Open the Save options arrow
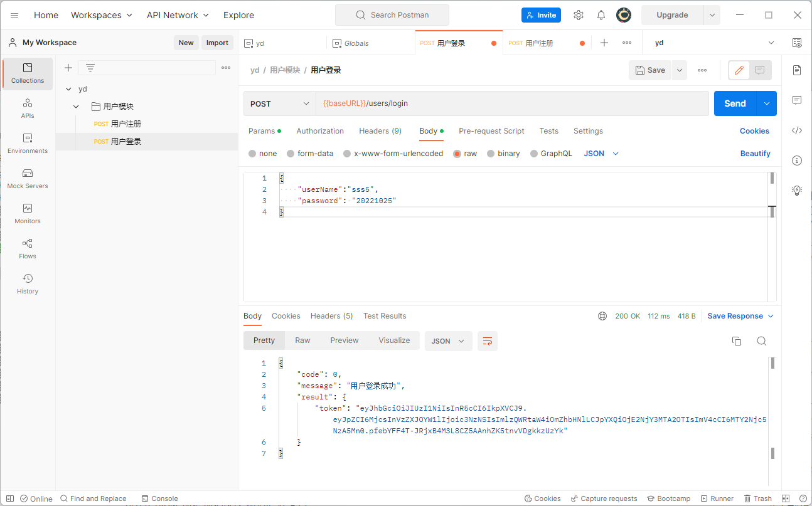The image size is (812, 506). click(680, 70)
